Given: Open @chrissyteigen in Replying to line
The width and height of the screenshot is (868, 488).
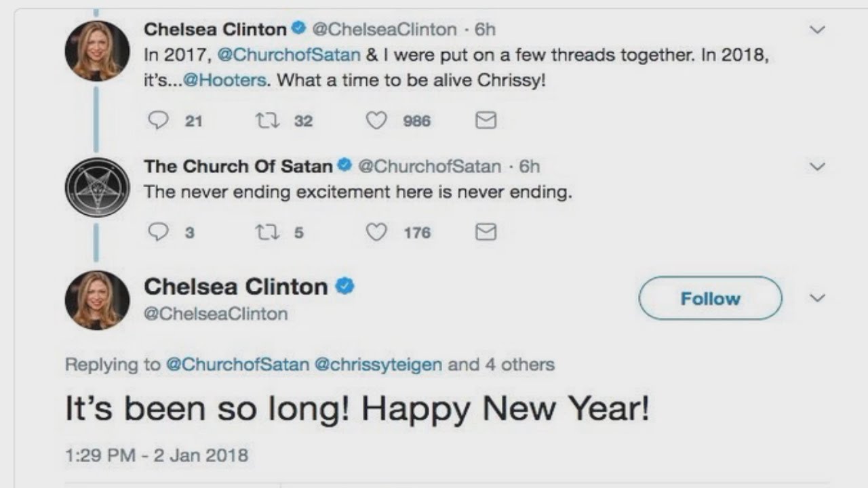Looking at the screenshot, I should click(377, 365).
